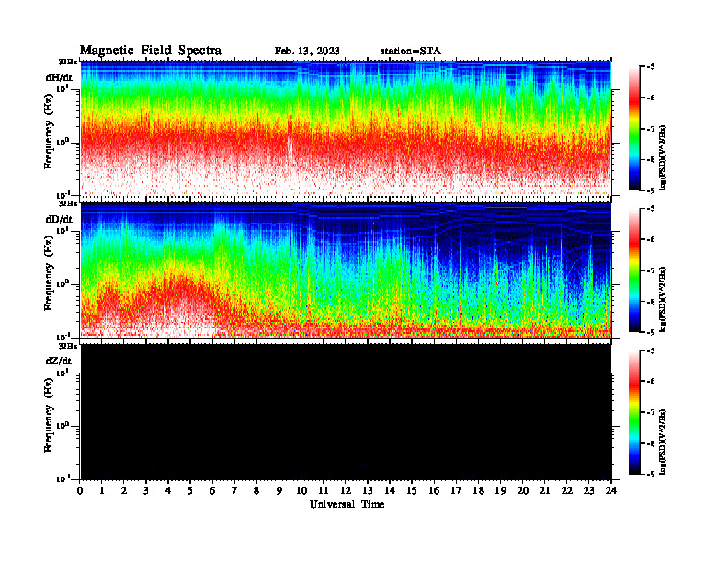This screenshot has height=563, width=728.
Task: Select the dH/dt spectrogram plot
Action: pos(346,128)
